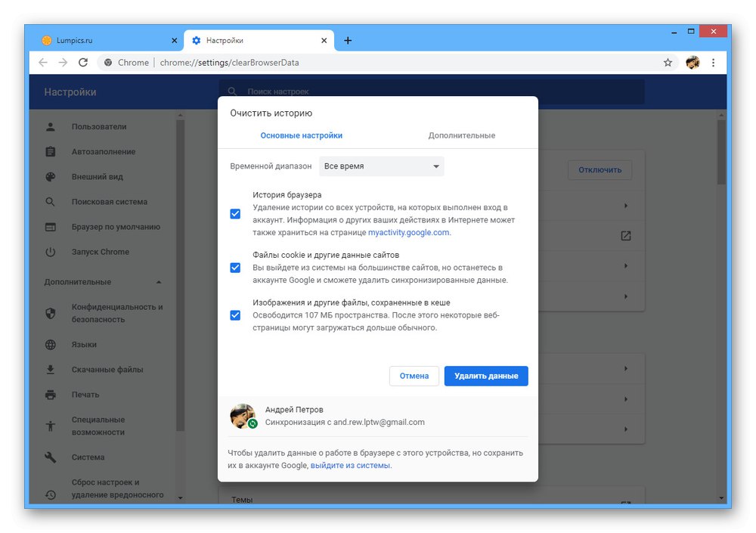Switch to the Дополнительные tab in dialog
756x533 pixels.
pyautogui.click(x=461, y=135)
